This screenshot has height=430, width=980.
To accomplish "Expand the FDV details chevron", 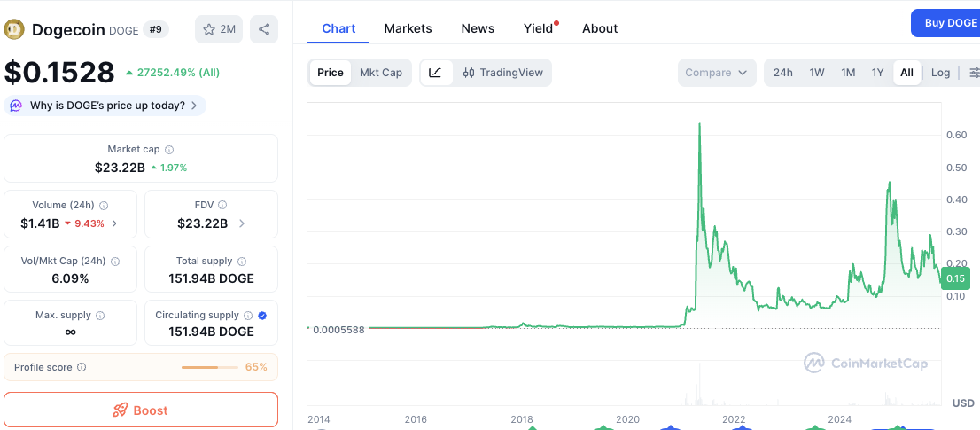I will click(243, 223).
